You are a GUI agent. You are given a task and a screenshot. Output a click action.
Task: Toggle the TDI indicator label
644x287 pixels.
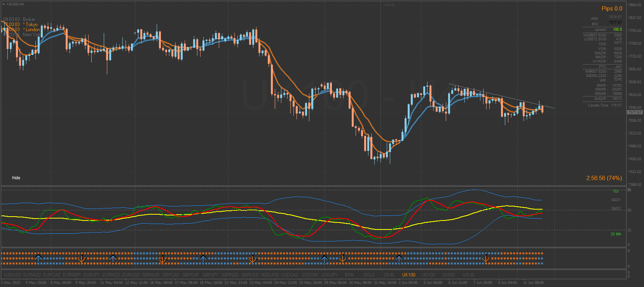pyautogui.click(x=616, y=191)
